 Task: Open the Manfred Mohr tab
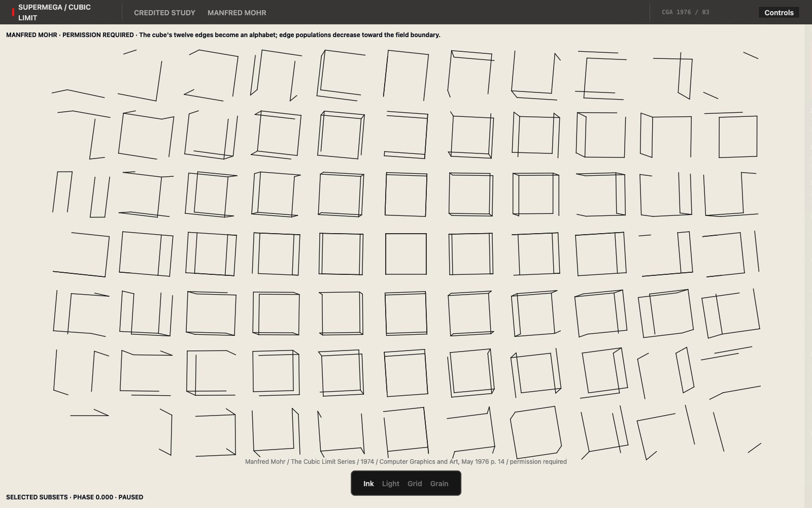coord(236,13)
